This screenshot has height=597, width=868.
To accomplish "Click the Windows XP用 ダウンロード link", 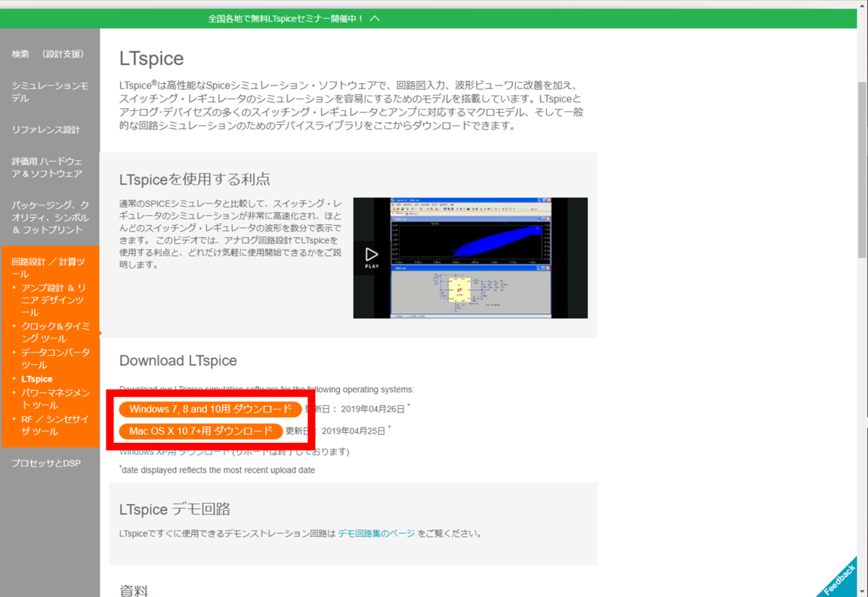I will 174,452.
